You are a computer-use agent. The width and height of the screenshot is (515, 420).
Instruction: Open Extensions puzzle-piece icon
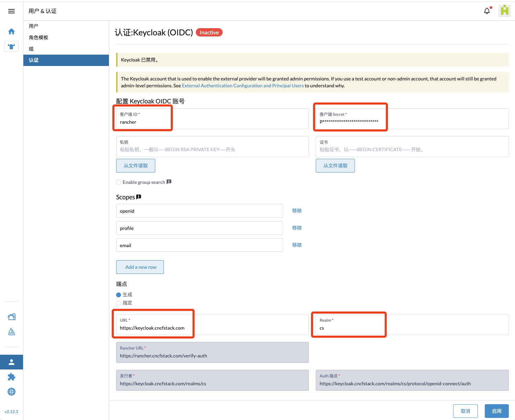11,377
